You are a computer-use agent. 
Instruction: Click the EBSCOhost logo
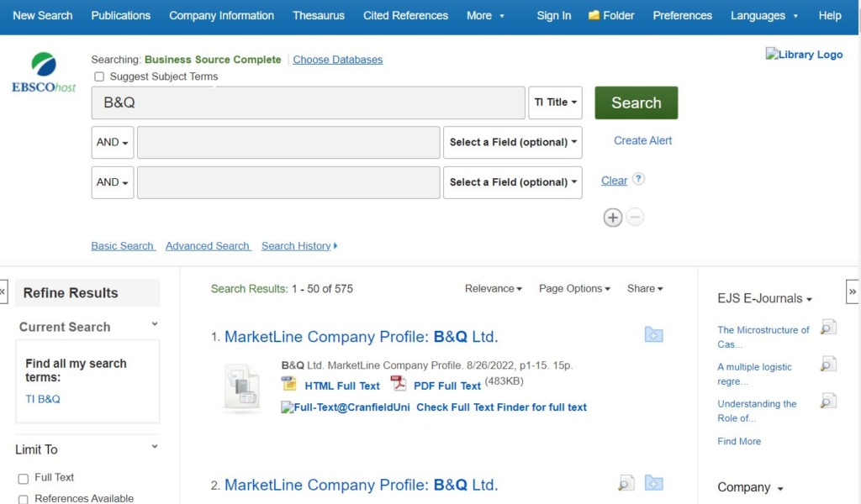click(44, 72)
